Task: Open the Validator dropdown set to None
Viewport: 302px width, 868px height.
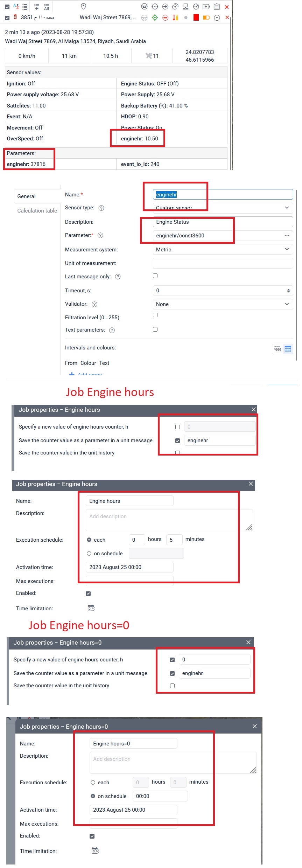Action: click(x=223, y=304)
